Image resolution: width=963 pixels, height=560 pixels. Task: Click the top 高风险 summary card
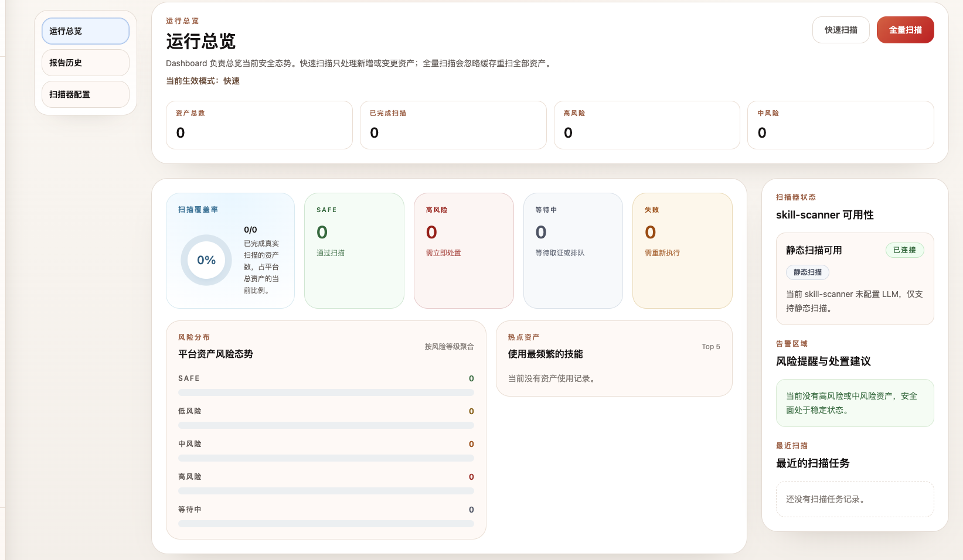[647, 125]
